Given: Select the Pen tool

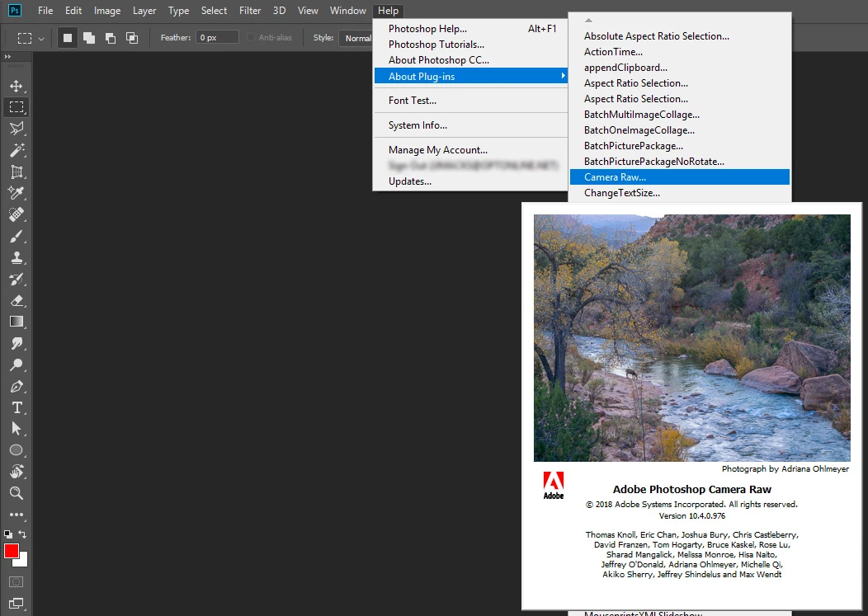Looking at the screenshot, I should coord(16,386).
